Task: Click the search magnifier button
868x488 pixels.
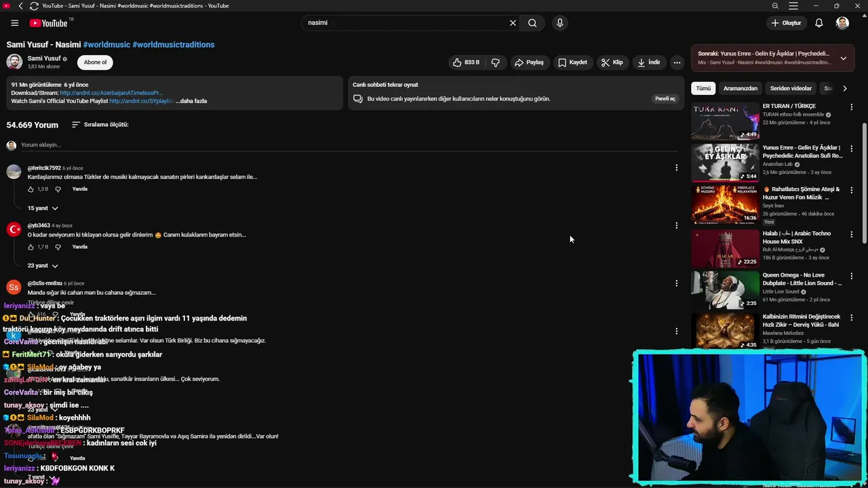Action: pyautogui.click(x=532, y=23)
